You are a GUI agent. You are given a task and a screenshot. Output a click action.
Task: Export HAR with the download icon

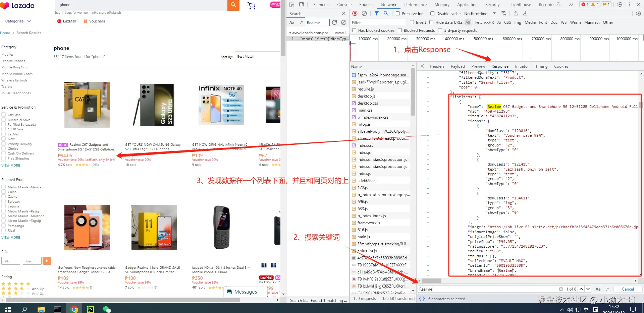point(525,13)
